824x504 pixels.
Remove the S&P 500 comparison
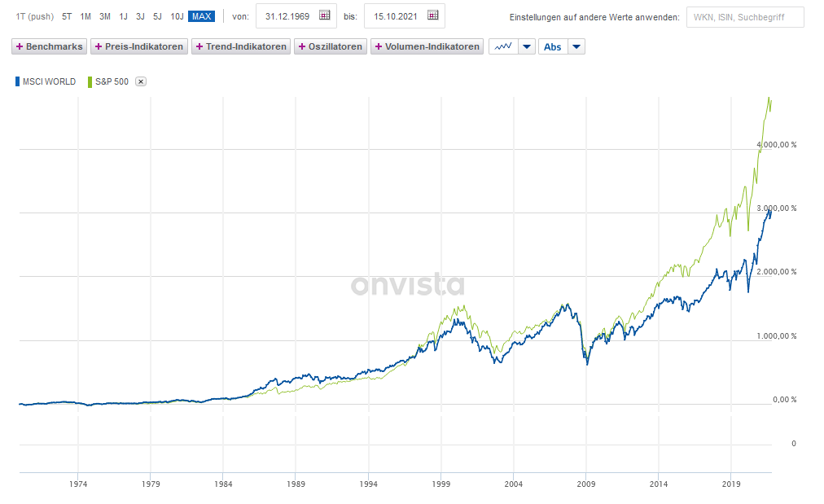click(x=141, y=81)
